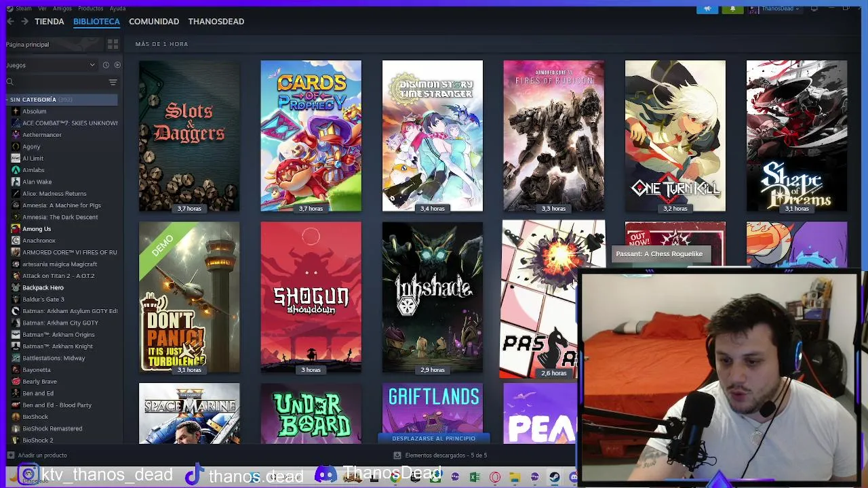Open the Slots & Daggers game cover

[x=189, y=136]
